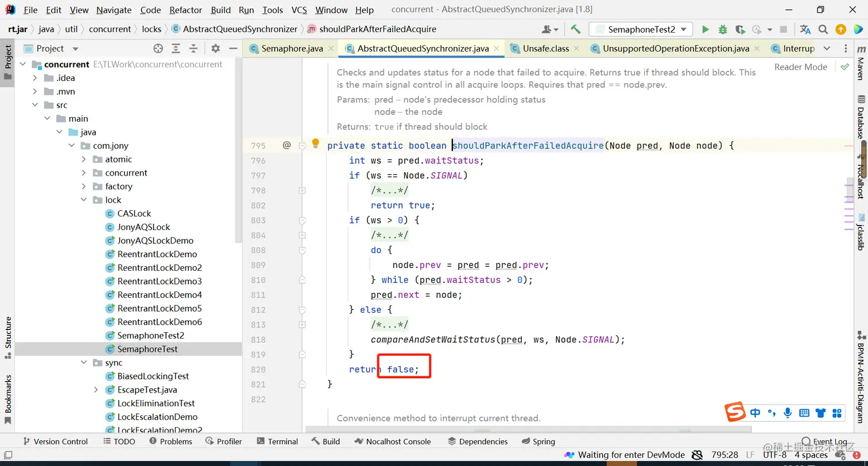The height and width of the screenshot is (466, 868).
Task: Switch to the UnsupportedOperationException.java tab
Action: [675, 49]
